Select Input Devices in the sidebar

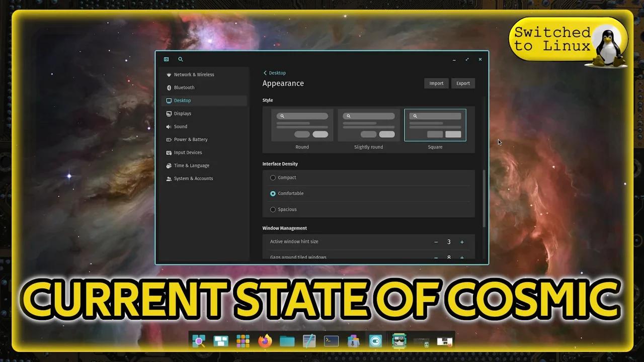188,152
